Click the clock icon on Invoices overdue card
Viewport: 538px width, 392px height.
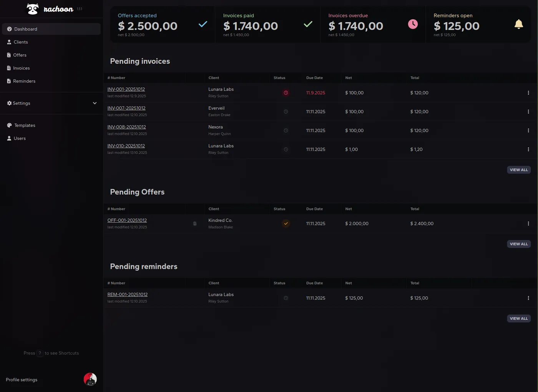click(x=413, y=24)
